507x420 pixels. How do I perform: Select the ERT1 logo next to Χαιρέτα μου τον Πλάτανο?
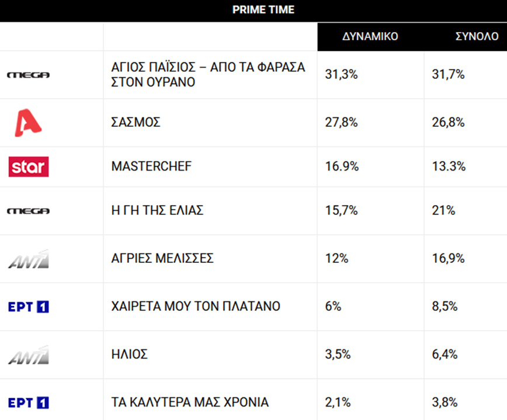(28, 307)
